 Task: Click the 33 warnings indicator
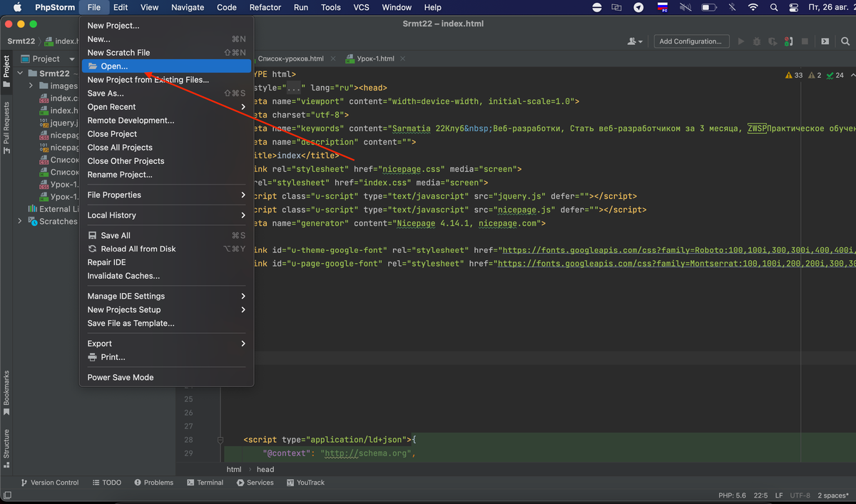coord(793,75)
